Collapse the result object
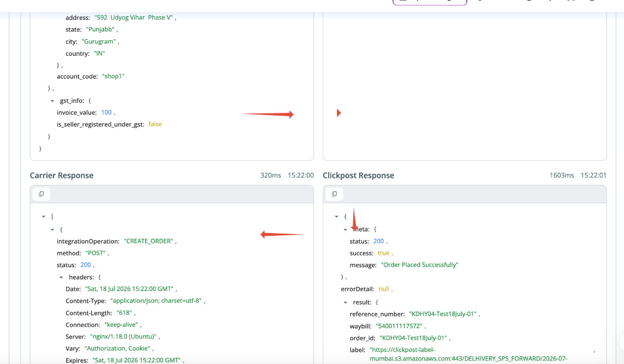The width and height of the screenshot is (624, 364). [345, 303]
